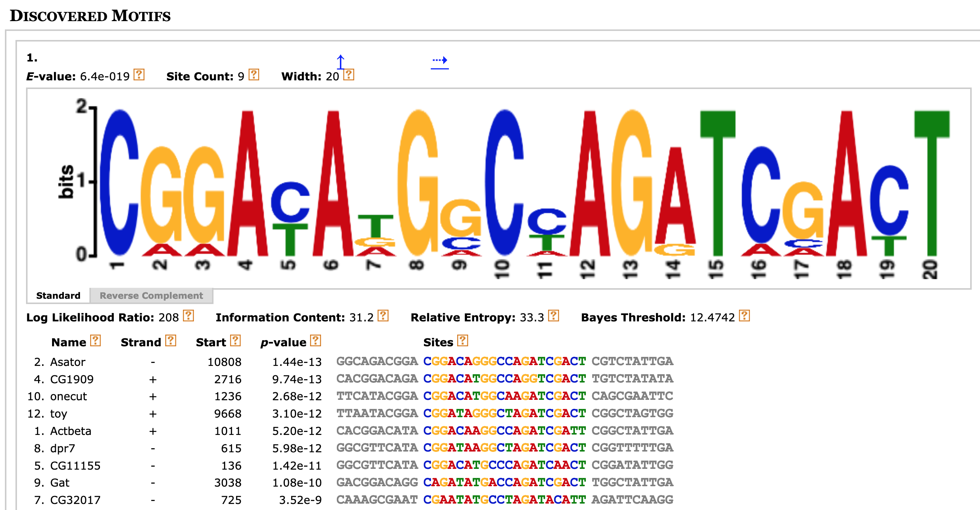Click the start position 3038

(228, 482)
